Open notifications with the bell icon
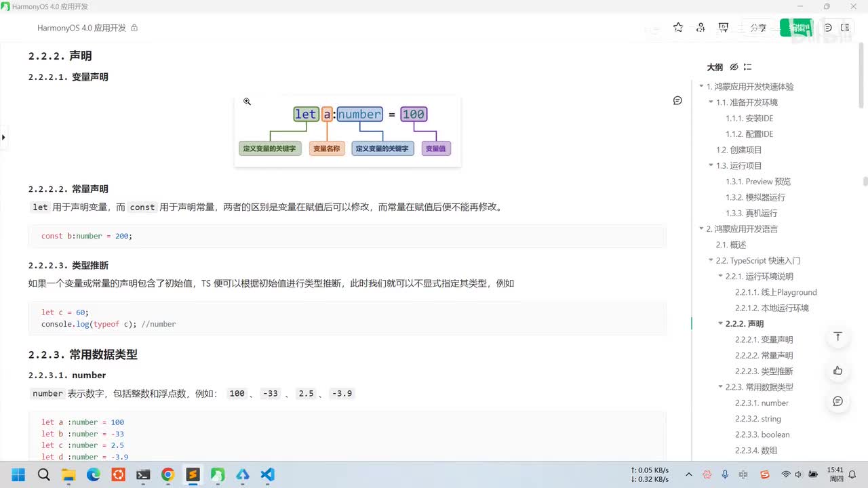 coord(853,474)
